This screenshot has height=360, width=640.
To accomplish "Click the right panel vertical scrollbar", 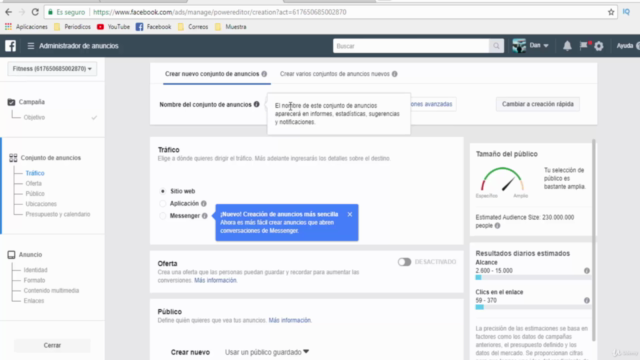I will pos(593,240).
